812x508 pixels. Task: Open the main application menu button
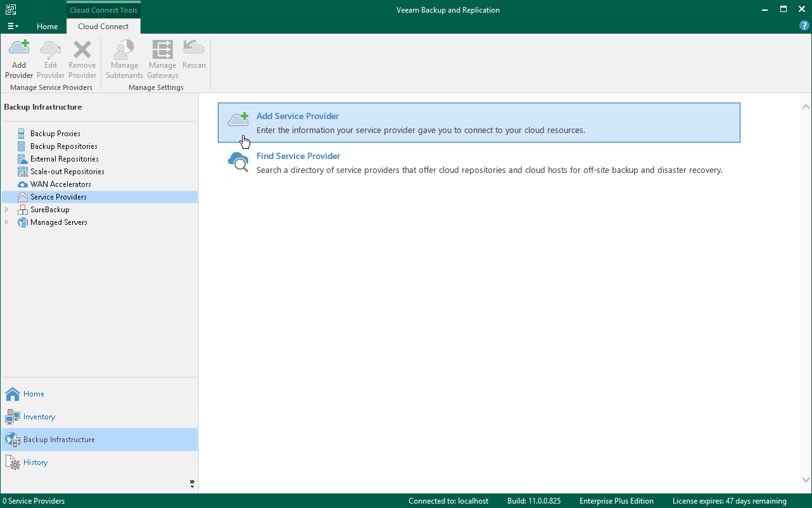pos(13,26)
